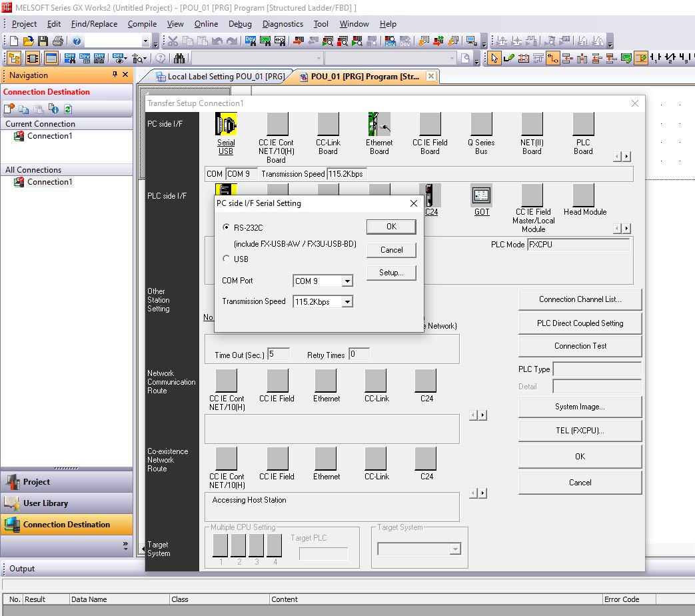695x616 pixels.
Task: Click the Save floppy disk icon
Action: (43, 41)
